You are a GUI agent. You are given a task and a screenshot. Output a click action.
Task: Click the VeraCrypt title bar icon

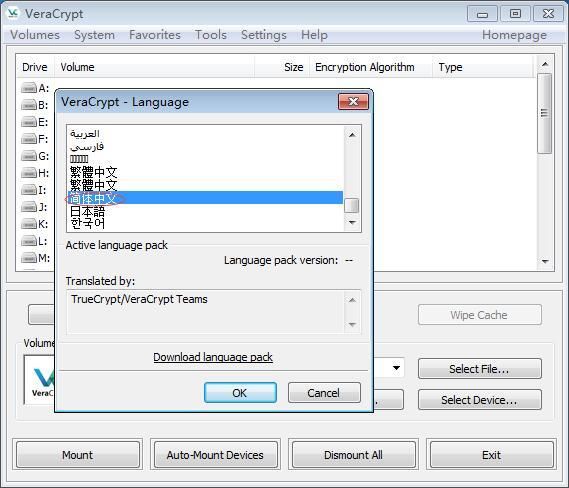(13, 13)
